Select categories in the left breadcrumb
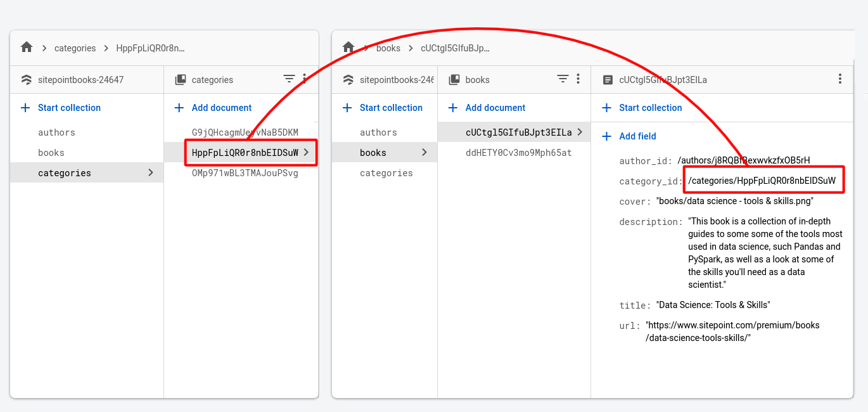This screenshot has width=868, height=412. [75, 48]
